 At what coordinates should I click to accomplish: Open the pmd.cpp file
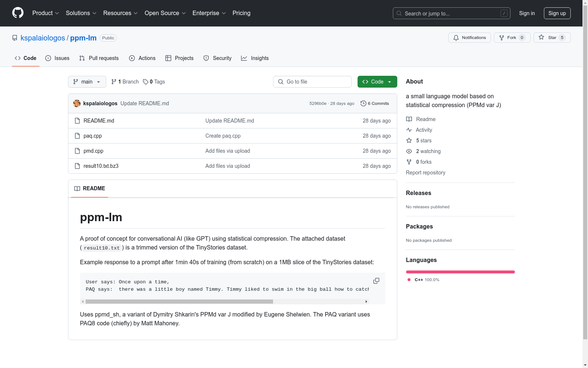pyautogui.click(x=93, y=151)
